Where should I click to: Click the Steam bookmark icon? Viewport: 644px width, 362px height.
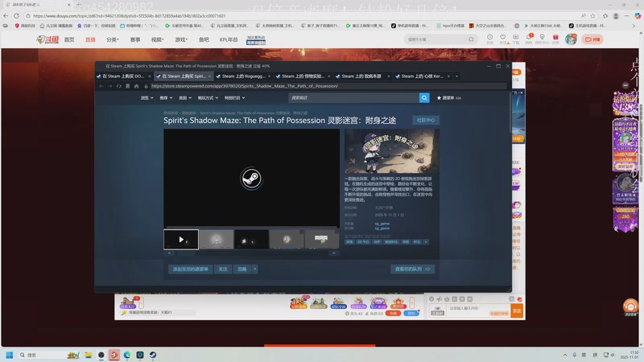coord(128,86)
